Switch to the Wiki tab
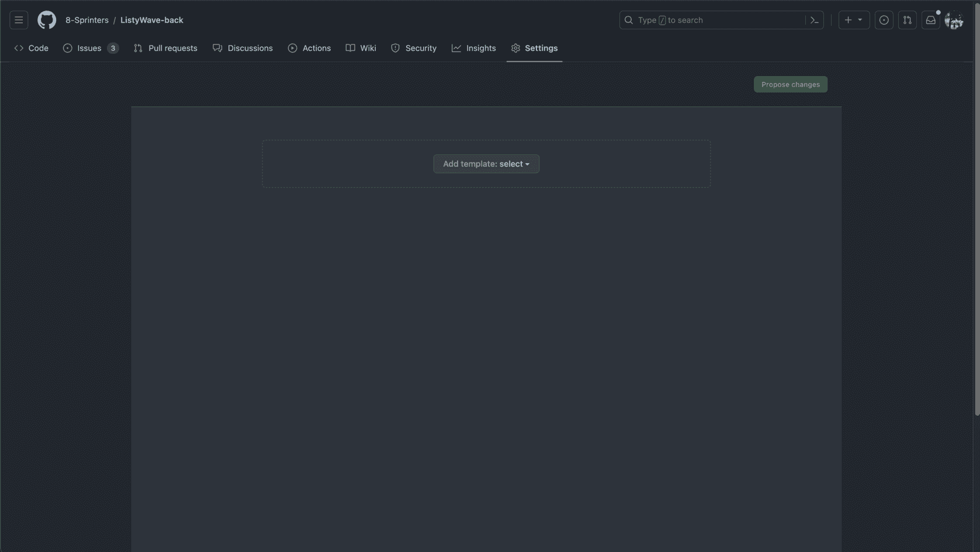 point(361,48)
